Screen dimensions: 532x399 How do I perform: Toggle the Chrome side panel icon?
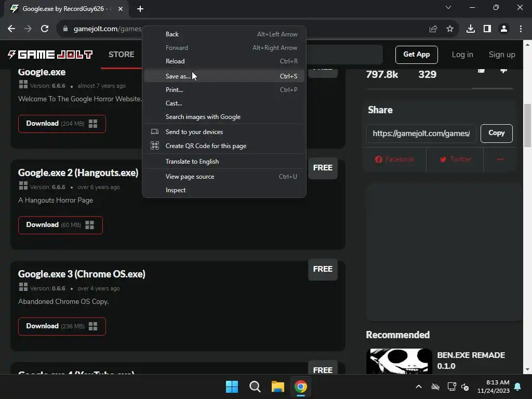[487, 29]
